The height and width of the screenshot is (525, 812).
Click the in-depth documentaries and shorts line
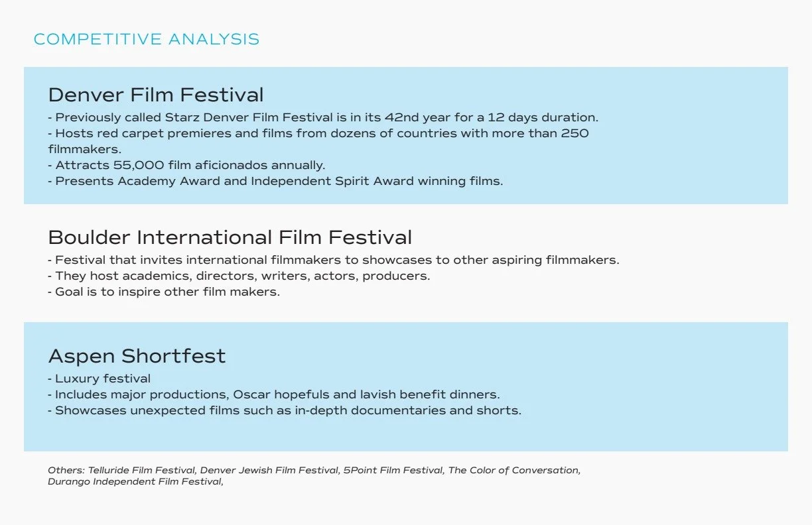point(285,410)
